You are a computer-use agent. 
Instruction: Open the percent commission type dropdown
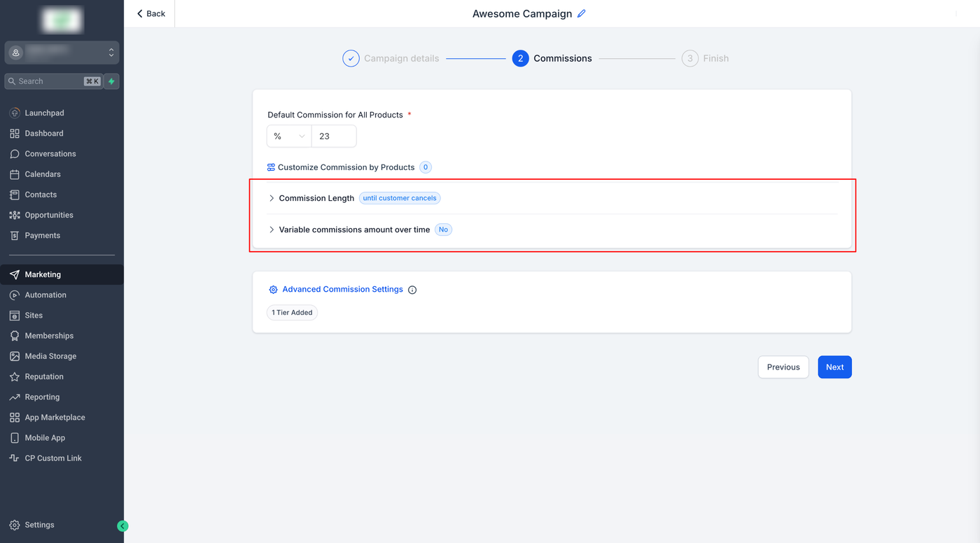tap(289, 136)
